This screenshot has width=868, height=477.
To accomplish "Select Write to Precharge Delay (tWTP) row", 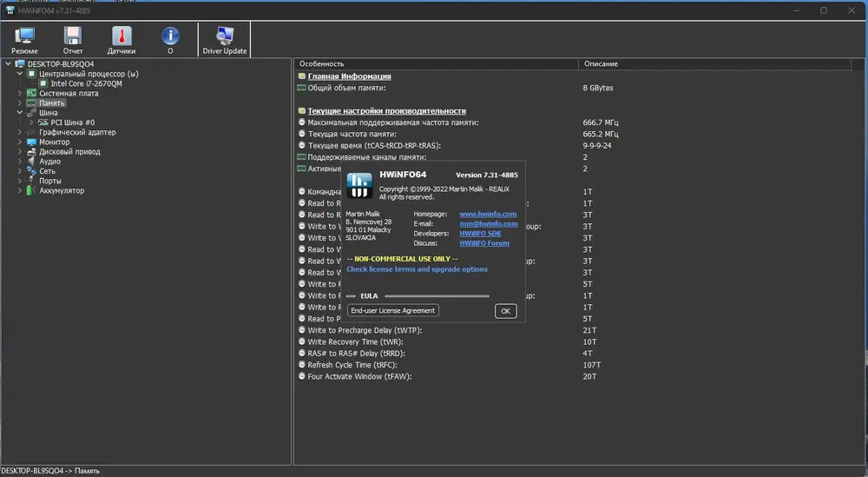I will click(x=365, y=330).
